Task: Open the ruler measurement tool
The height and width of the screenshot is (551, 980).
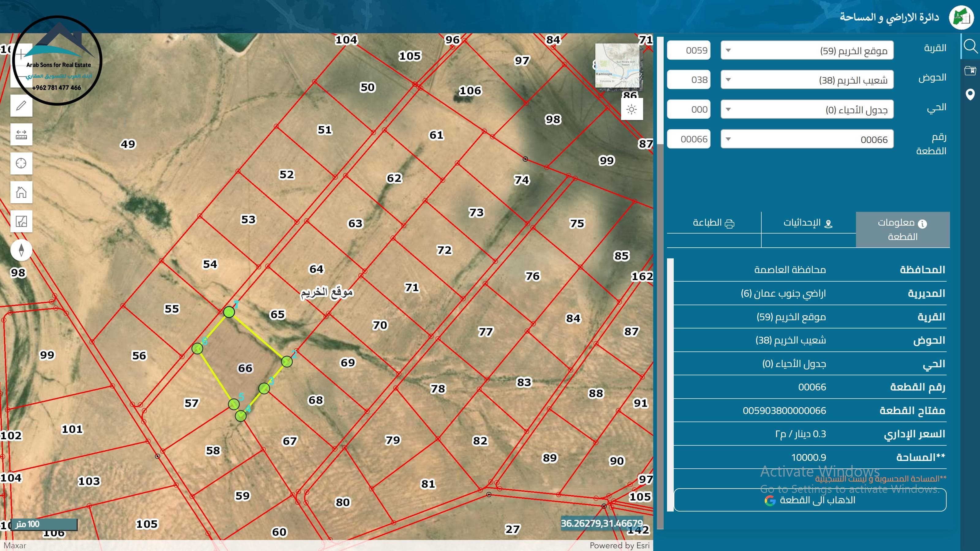Action: (x=21, y=134)
